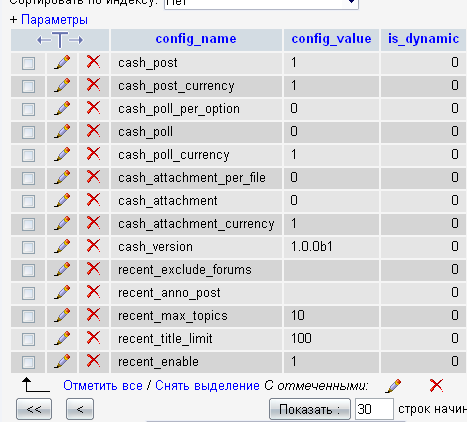Select the recent_title_limit row checkbox
467x422 pixels.
pos(28,339)
